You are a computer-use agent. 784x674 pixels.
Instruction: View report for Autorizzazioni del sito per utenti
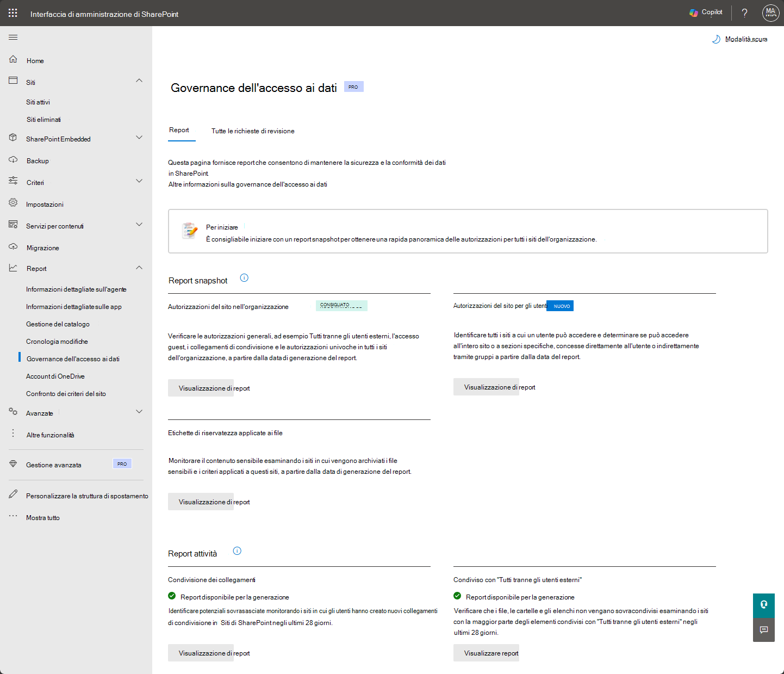click(487, 387)
